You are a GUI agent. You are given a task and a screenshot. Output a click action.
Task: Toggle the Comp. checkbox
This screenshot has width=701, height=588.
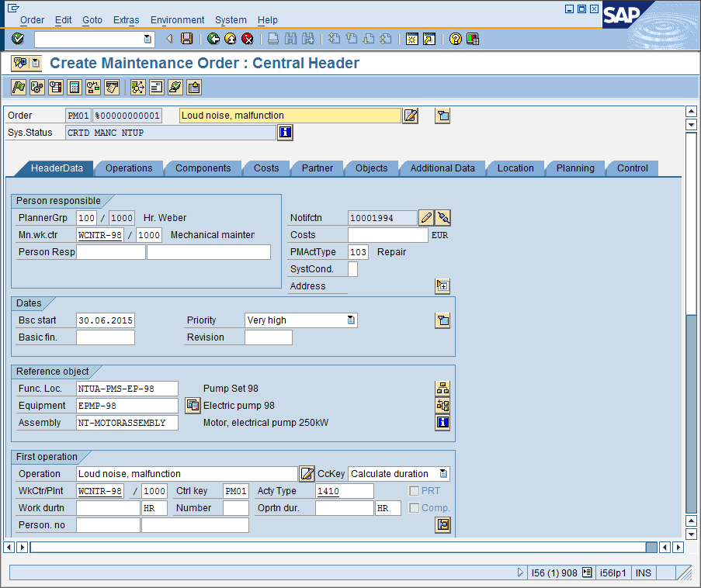(x=415, y=508)
